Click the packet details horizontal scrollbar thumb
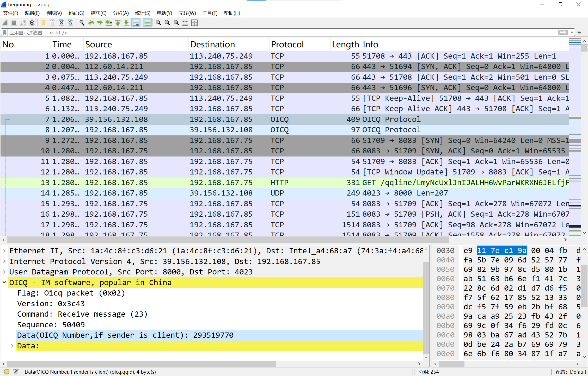Screen dimensions: 588x376 tap(142, 364)
